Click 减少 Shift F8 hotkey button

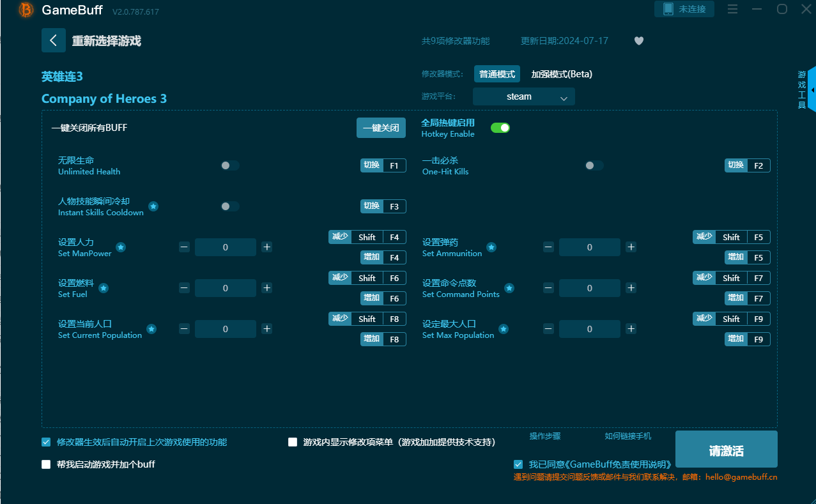tap(367, 319)
